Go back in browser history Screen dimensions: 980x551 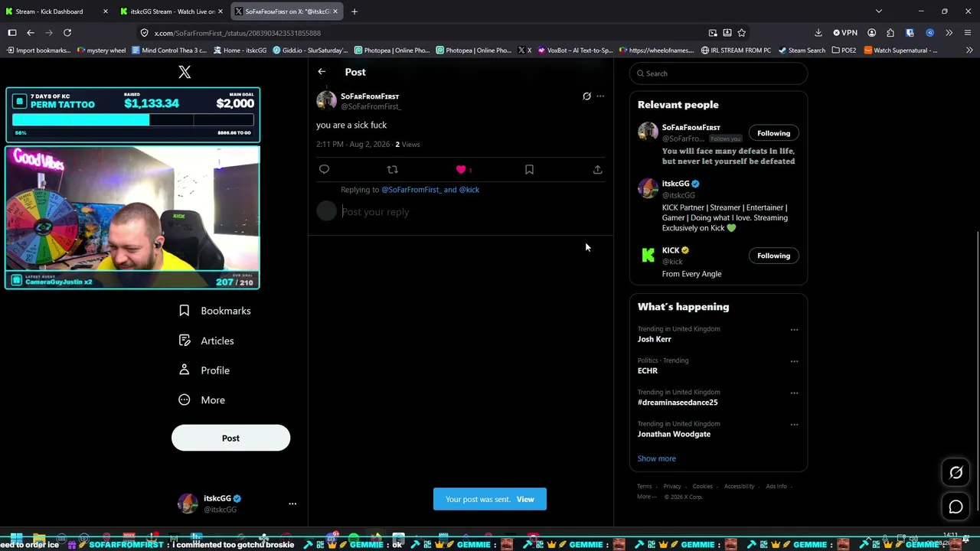coord(31,33)
